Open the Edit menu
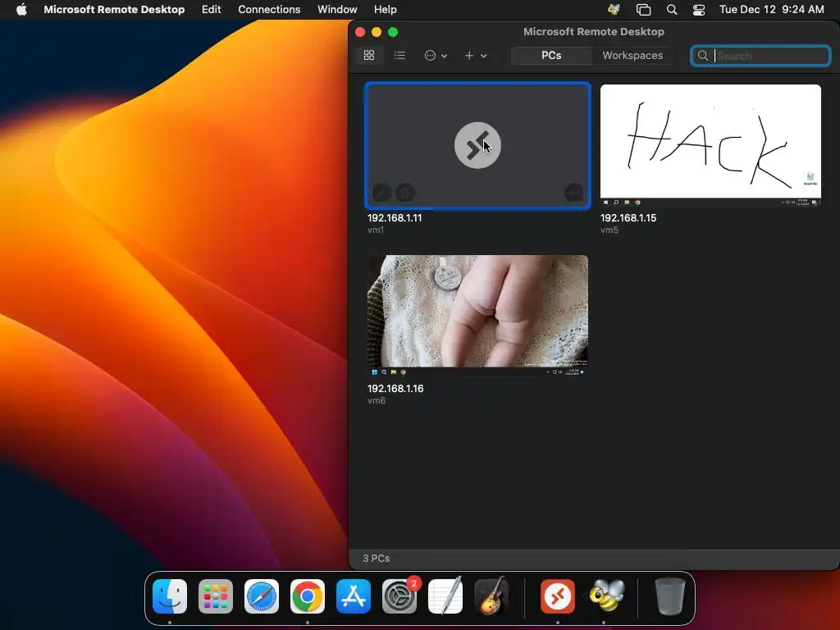 pyautogui.click(x=211, y=9)
